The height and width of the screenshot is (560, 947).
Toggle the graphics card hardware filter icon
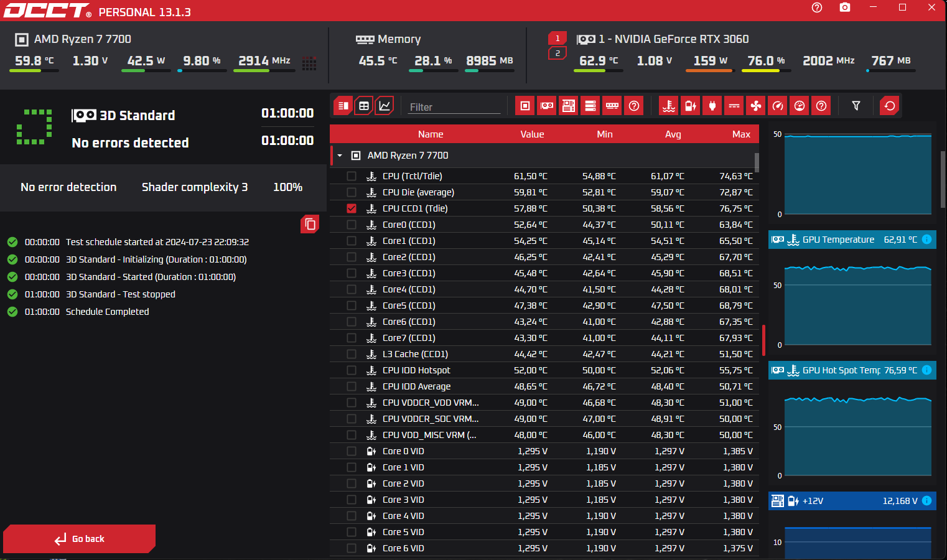(547, 106)
